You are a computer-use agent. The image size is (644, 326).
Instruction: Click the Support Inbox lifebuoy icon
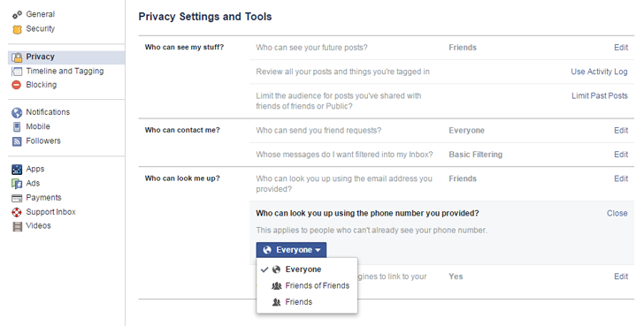(x=17, y=212)
